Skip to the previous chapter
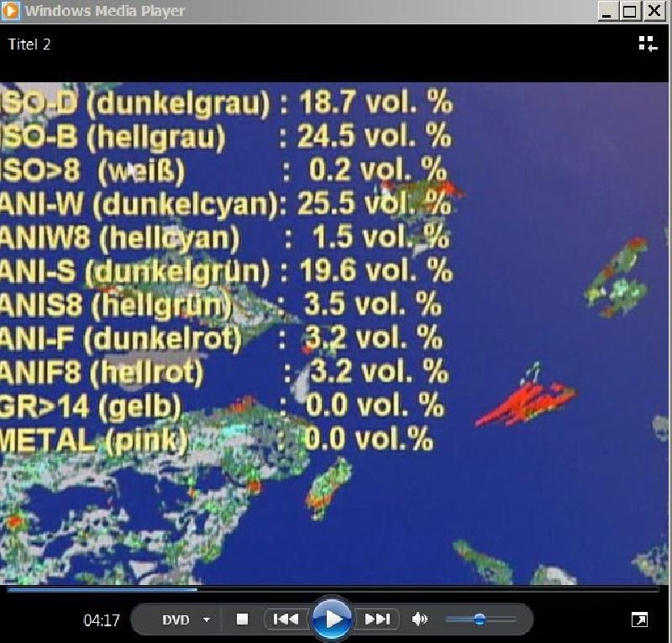Viewport: 672px width, 643px height. click(x=286, y=619)
